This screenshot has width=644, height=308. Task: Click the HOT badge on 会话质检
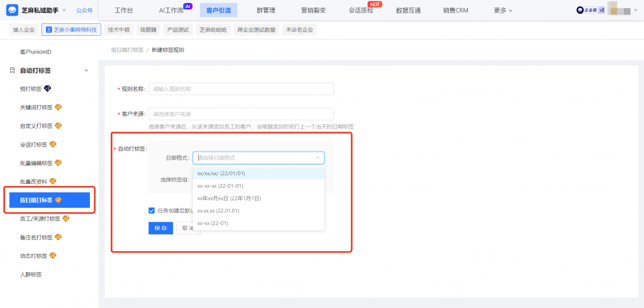375,4
